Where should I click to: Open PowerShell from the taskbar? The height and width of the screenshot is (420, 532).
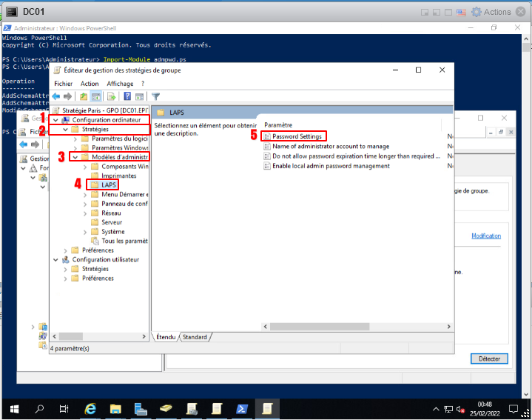point(241,408)
